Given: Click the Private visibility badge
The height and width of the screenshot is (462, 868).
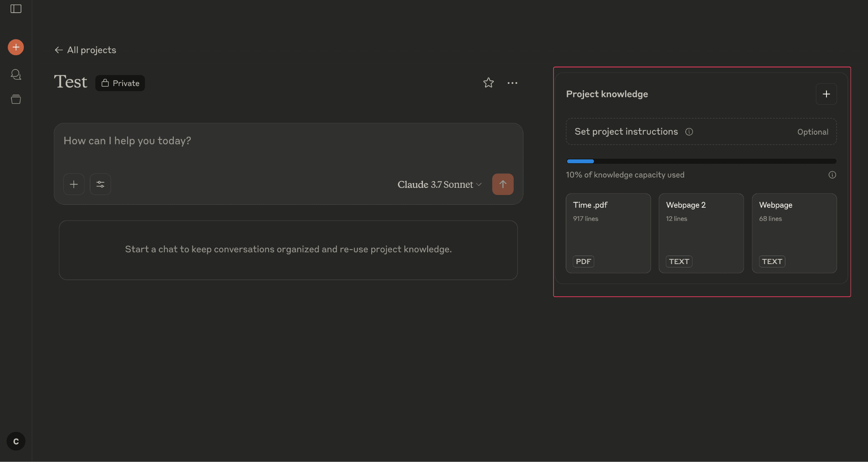Looking at the screenshot, I should [x=120, y=83].
